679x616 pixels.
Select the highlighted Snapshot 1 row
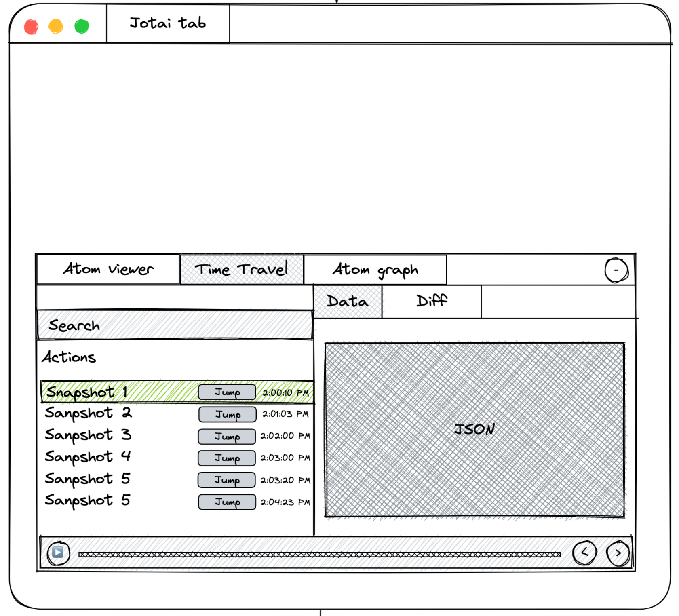177,392
